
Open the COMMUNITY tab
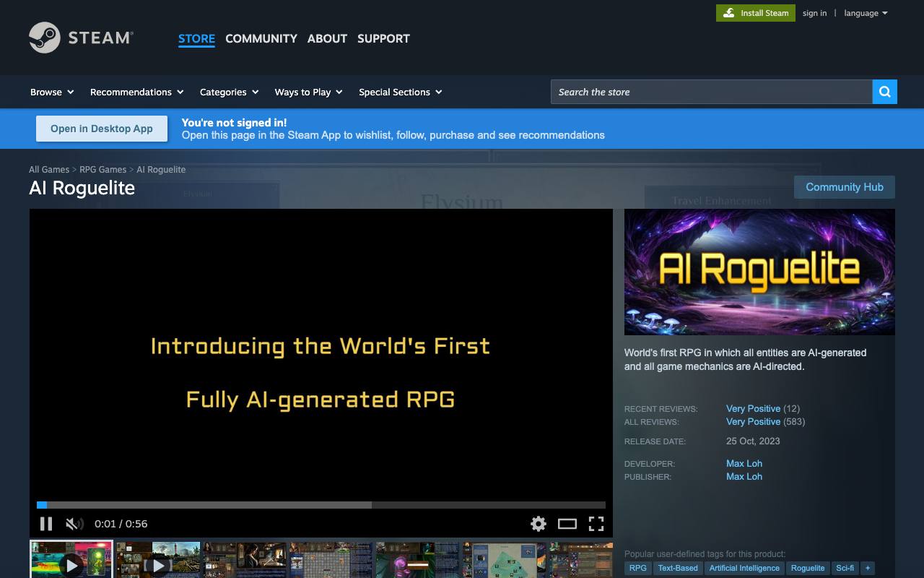(261, 38)
